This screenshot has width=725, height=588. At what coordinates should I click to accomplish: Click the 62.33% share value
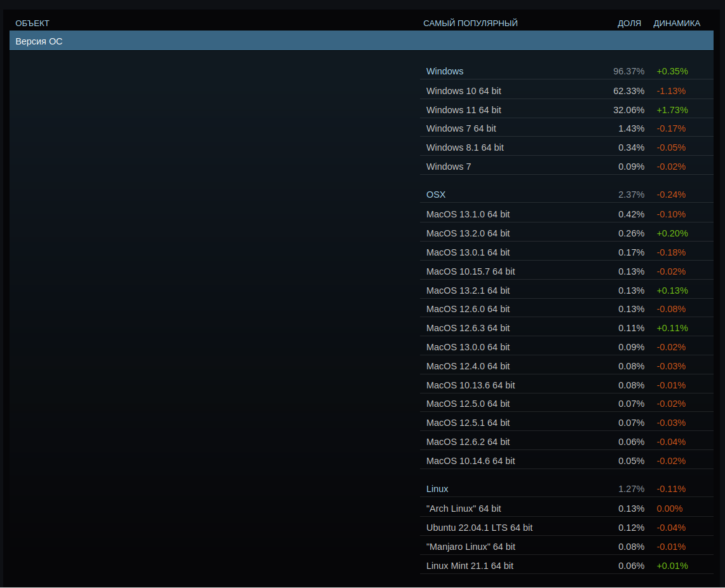tap(628, 91)
